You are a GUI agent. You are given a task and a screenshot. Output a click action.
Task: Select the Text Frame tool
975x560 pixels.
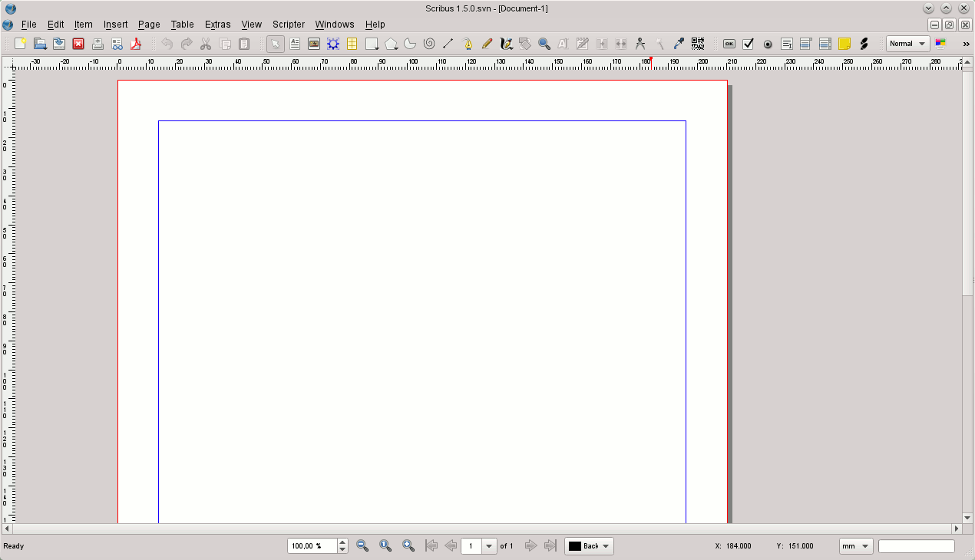(x=295, y=44)
